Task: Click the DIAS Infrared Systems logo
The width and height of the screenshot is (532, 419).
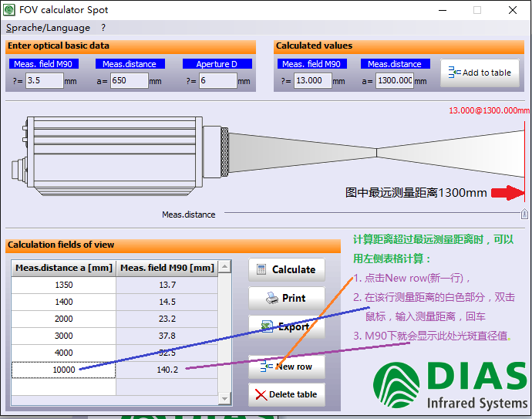Action: tap(450, 385)
